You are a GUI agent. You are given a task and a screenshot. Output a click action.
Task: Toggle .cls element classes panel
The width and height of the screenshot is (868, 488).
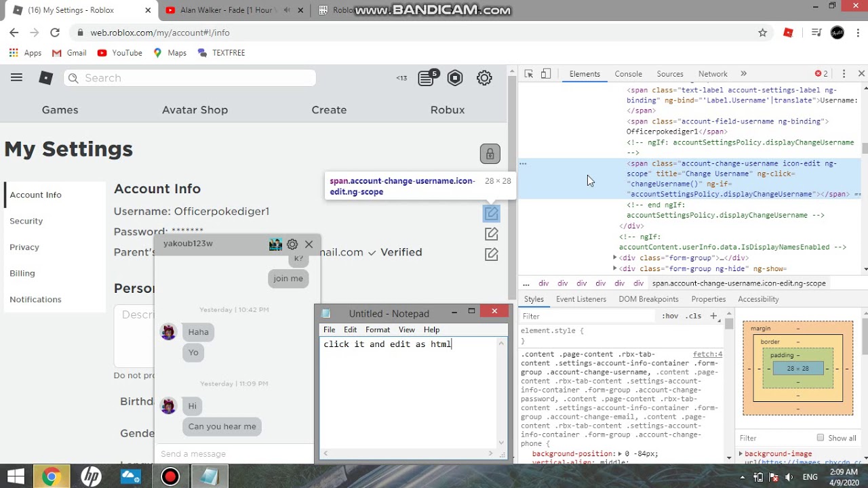pyautogui.click(x=693, y=317)
